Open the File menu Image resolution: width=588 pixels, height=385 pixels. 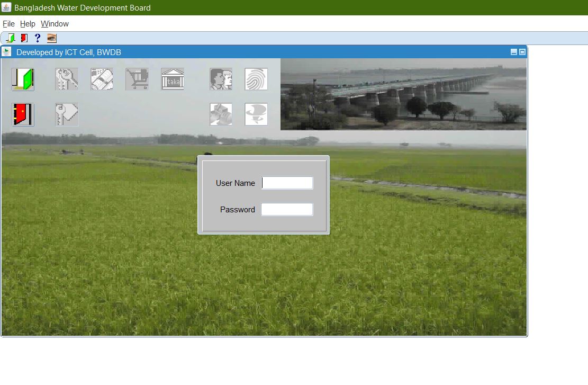click(8, 24)
